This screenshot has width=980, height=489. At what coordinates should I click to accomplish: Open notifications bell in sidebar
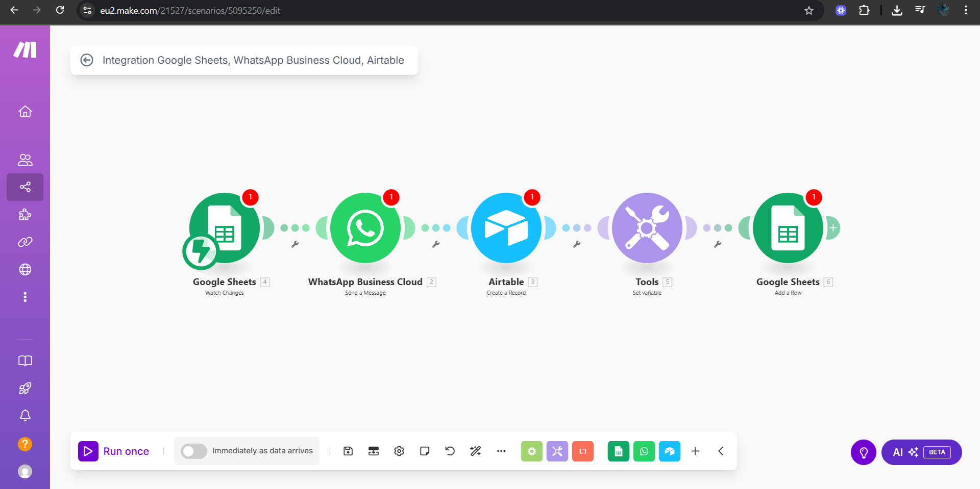[25, 416]
